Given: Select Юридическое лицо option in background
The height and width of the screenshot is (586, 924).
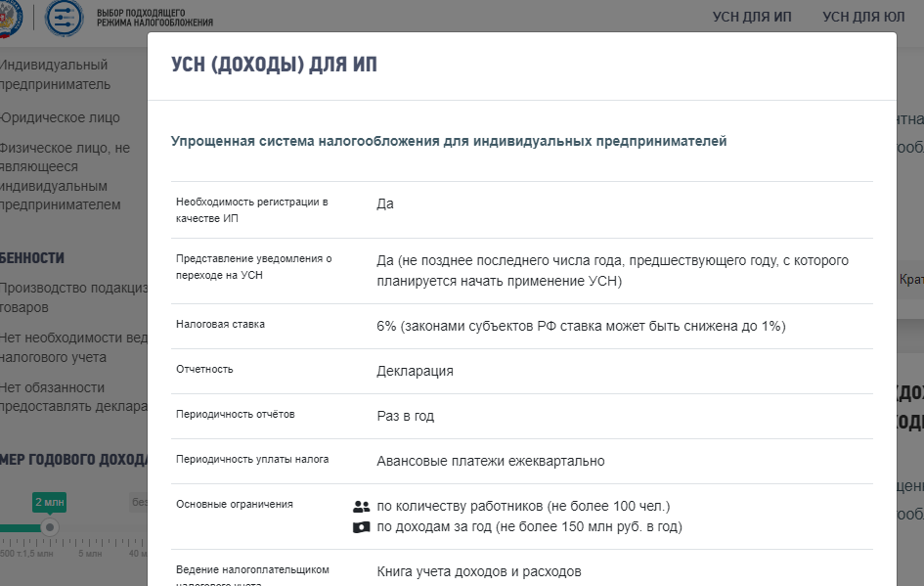Looking at the screenshot, I should click(x=60, y=117).
